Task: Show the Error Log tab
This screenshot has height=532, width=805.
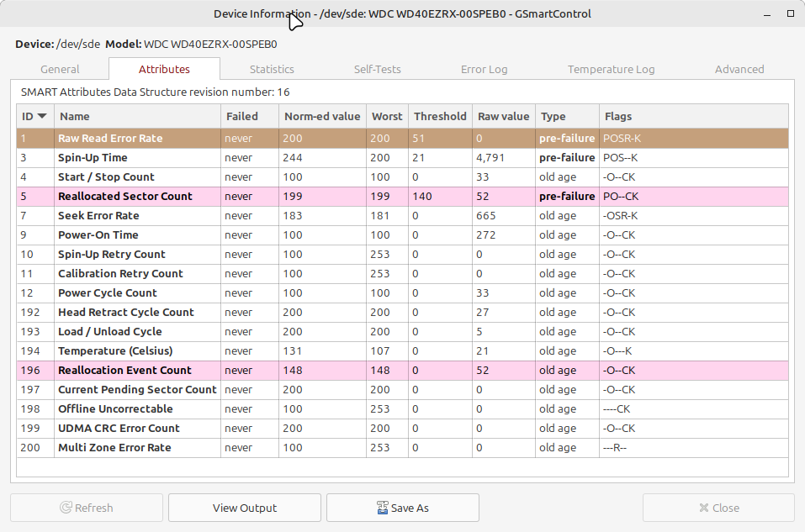Action: (x=485, y=69)
